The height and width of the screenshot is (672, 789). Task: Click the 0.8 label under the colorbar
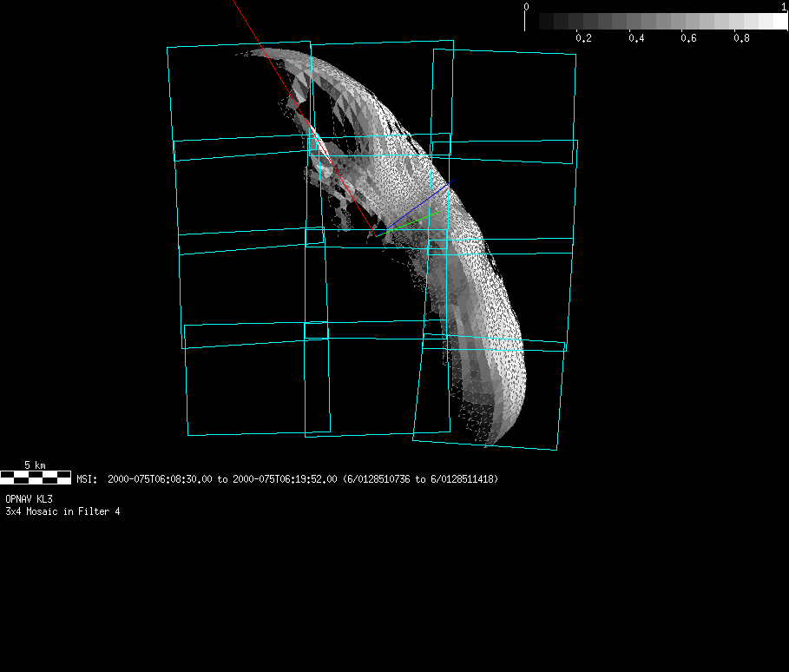(741, 38)
